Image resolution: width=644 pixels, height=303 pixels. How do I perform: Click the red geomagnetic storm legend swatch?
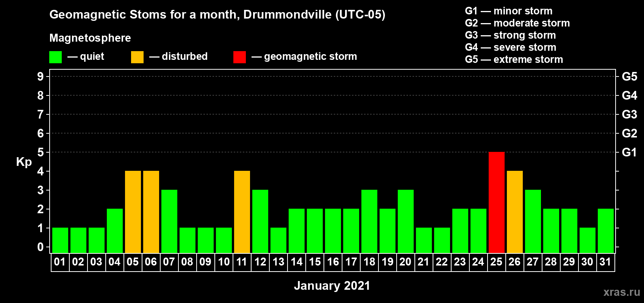click(240, 57)
